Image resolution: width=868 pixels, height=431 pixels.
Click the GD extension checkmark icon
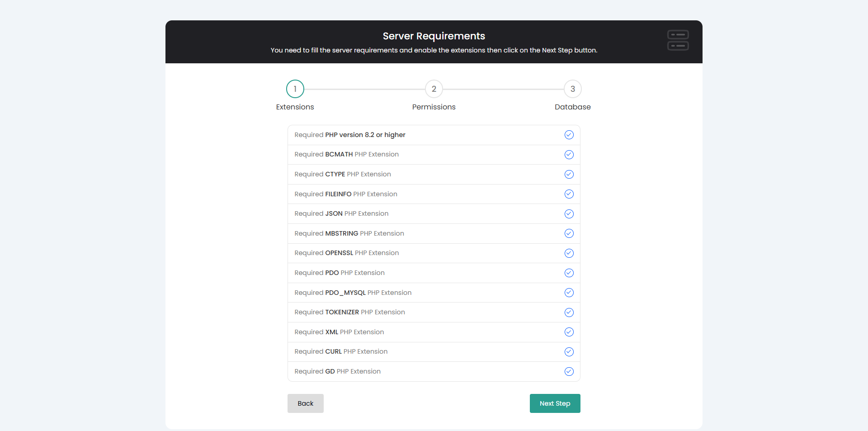coord(569,371)
